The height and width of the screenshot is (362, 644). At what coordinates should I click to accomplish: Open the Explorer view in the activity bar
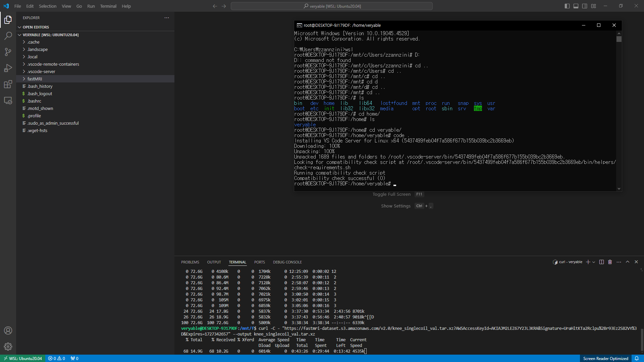[8, 20]
